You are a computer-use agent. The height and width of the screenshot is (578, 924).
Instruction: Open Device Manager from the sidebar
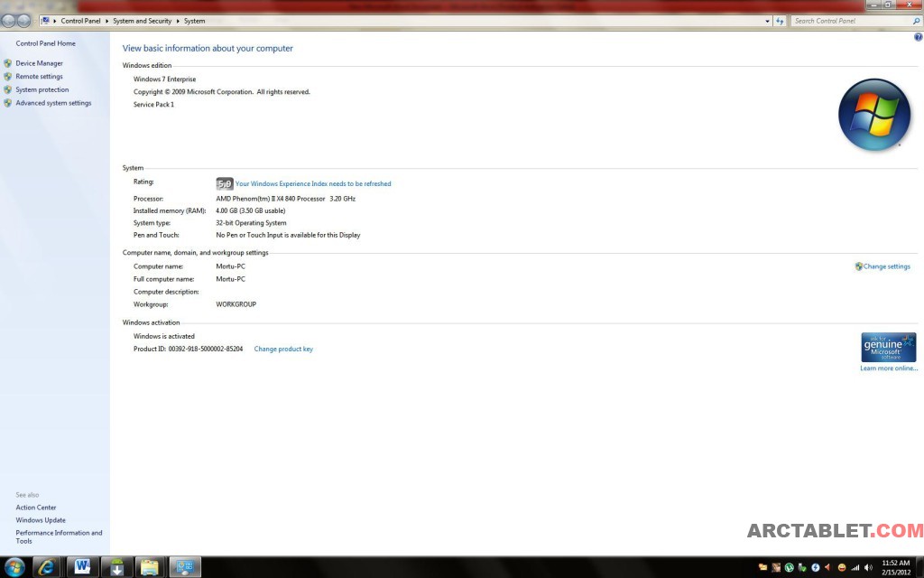pos(39,63)
